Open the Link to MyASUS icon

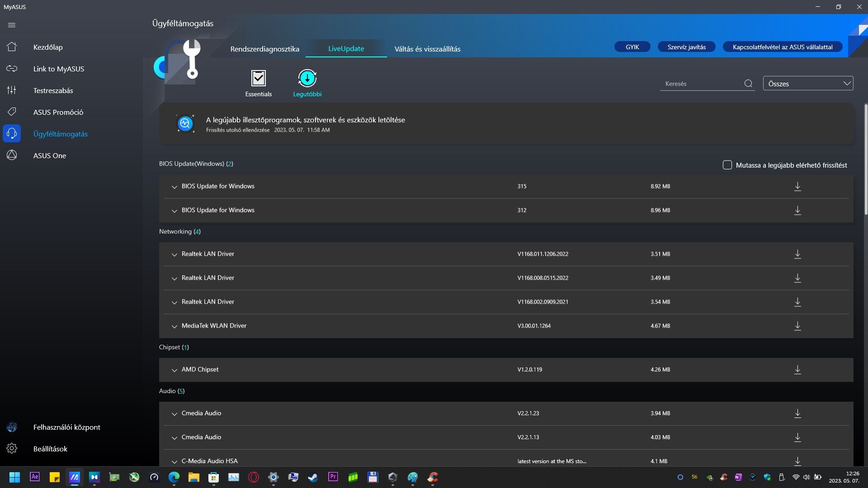point(12,68)
